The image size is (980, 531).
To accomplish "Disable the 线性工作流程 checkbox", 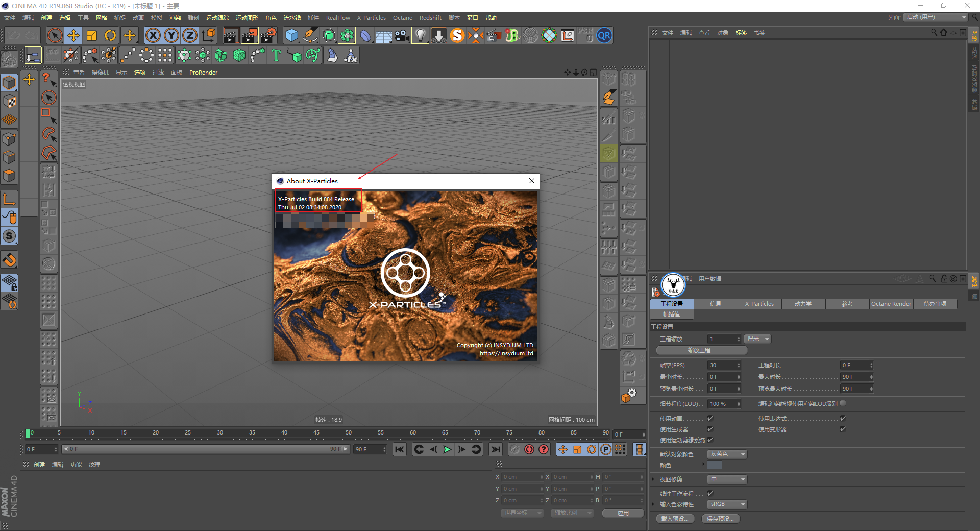I will [x=710, y=494].
